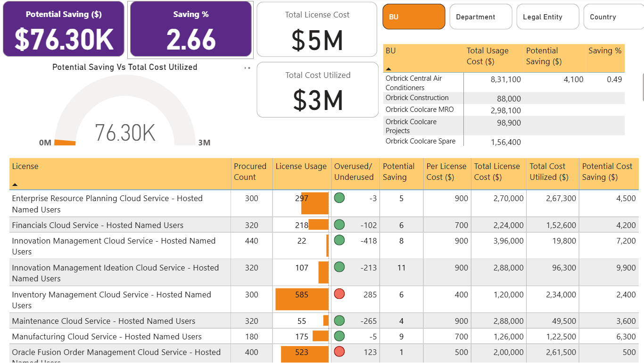
Task: Click the sort arrow under the BU column header
Action: tap(388, 69)
